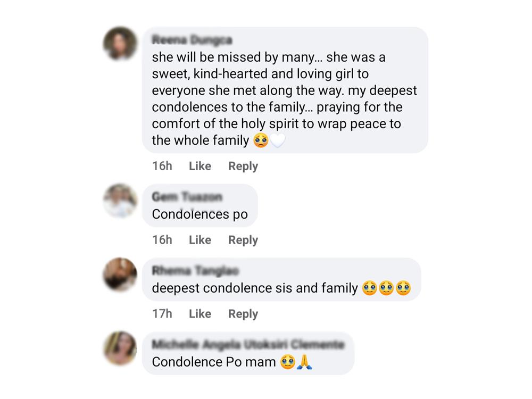Open author name above 'deepest condolence sis'

pos(195,271)
